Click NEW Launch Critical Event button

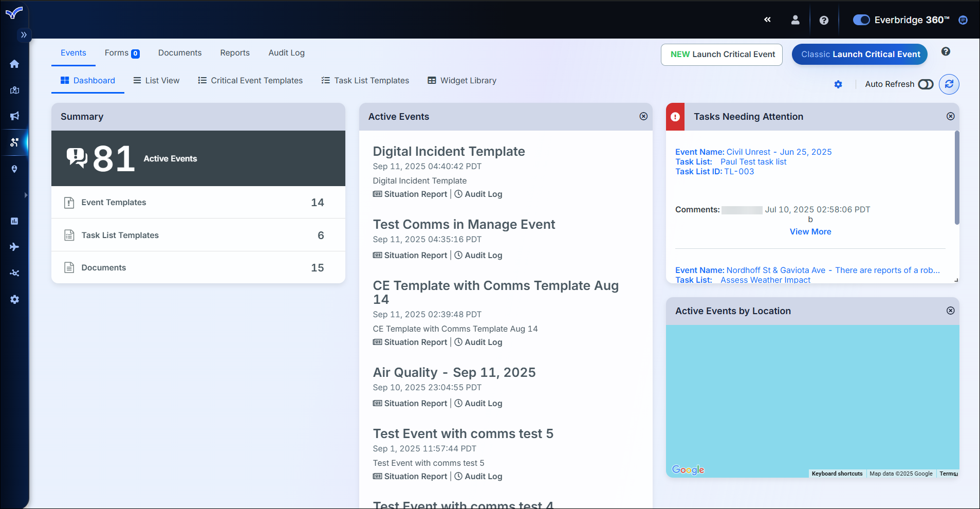722,54
